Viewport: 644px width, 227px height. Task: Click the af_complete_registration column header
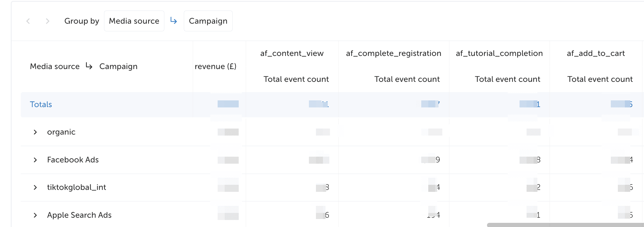tap(393, 53)
